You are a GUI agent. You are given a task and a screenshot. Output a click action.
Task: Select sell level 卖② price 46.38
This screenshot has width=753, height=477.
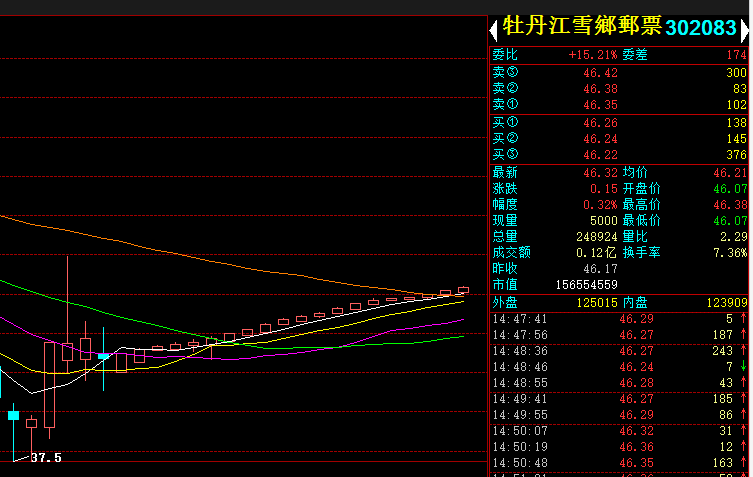coord(600,89)
